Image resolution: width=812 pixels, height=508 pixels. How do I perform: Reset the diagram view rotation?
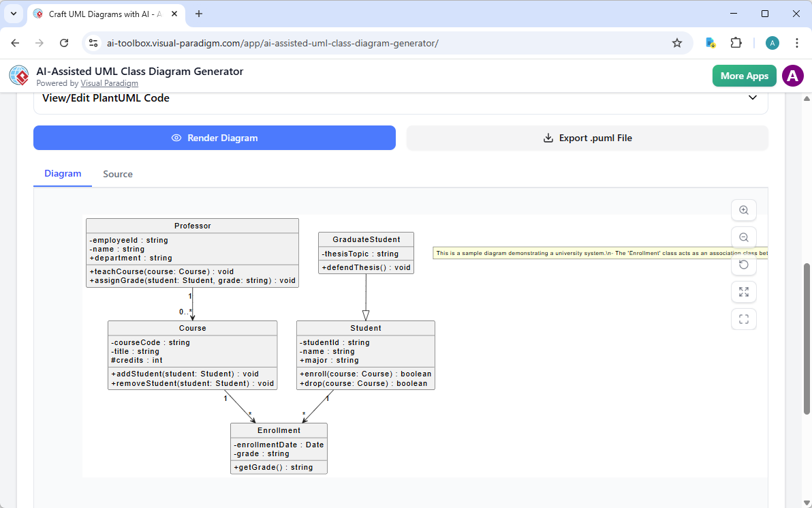(743, 265)
